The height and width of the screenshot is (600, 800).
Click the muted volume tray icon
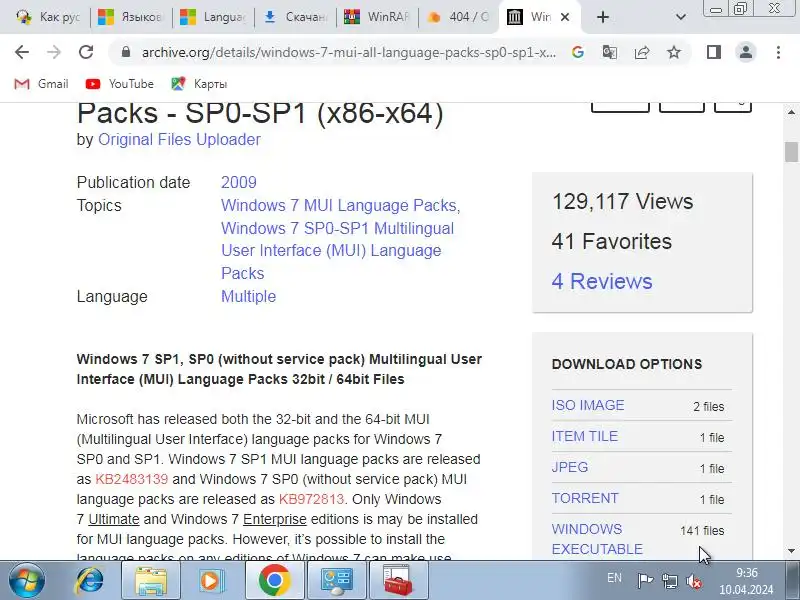[694, 581]
